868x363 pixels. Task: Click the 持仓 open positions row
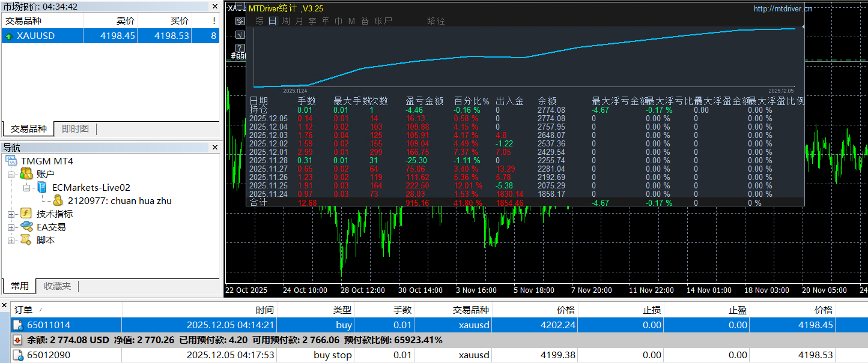526,110
